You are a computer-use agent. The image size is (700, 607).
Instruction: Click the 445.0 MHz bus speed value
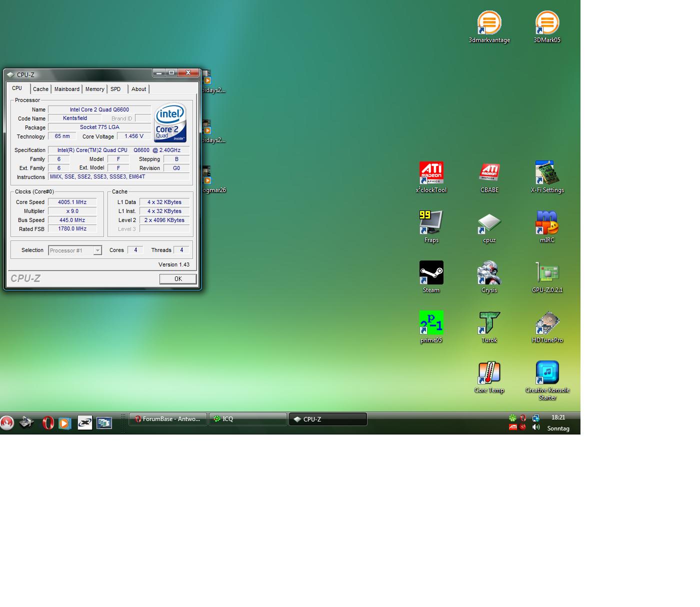[72, 220]
